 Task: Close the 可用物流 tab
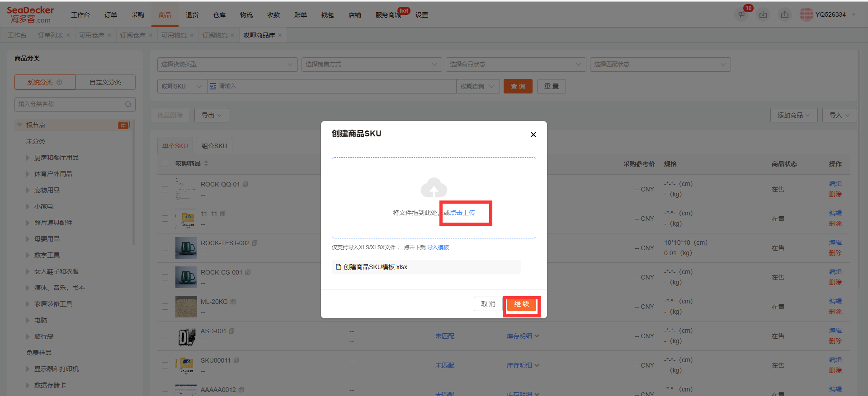coord(192,35)
